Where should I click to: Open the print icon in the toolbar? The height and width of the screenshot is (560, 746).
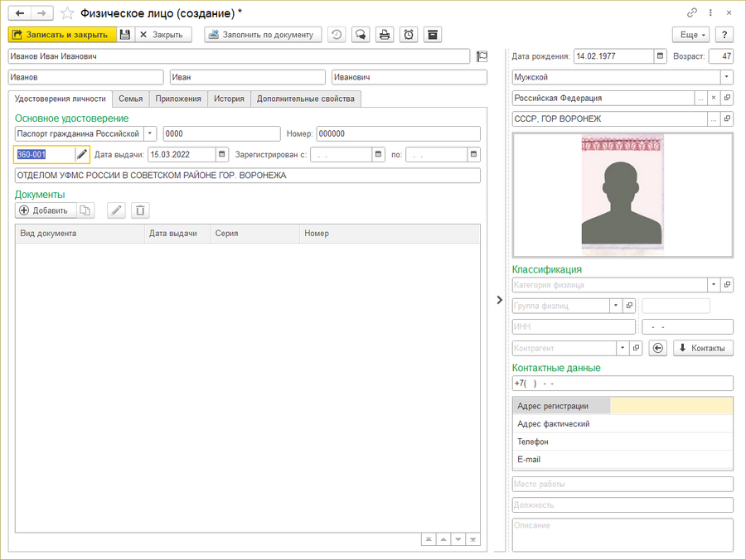pos(385,35)
